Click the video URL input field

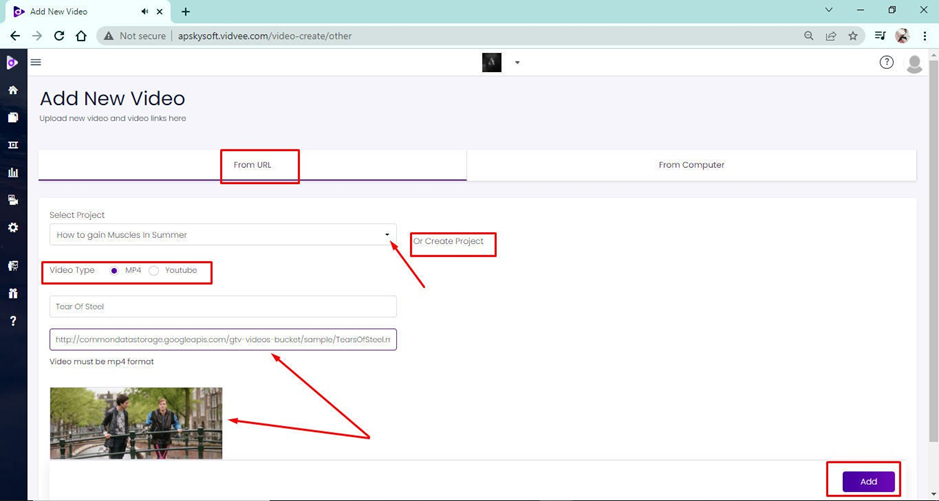click(x=223, y=339)
